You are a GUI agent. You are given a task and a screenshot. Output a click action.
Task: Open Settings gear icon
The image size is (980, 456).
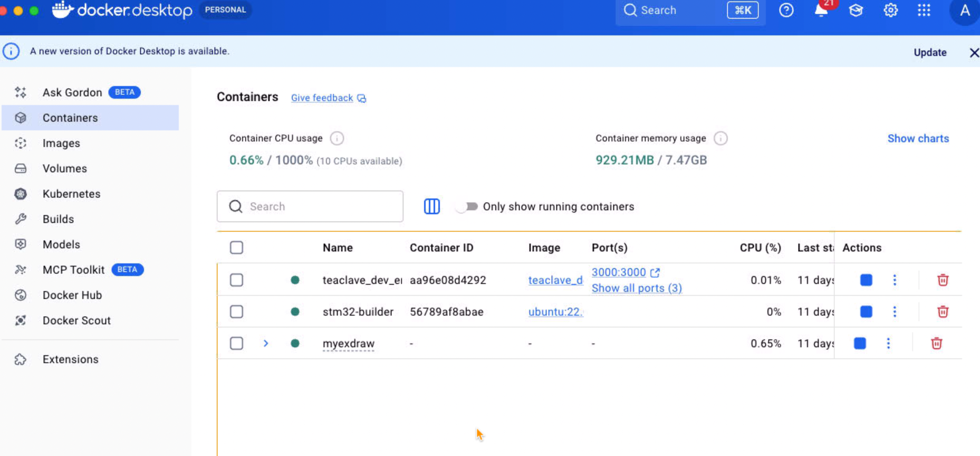890,10
